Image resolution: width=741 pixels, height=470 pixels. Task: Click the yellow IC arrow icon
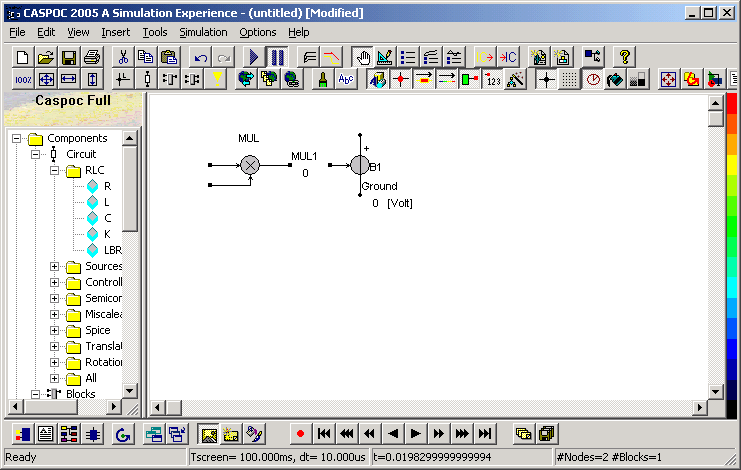click(x=484, y=57)
